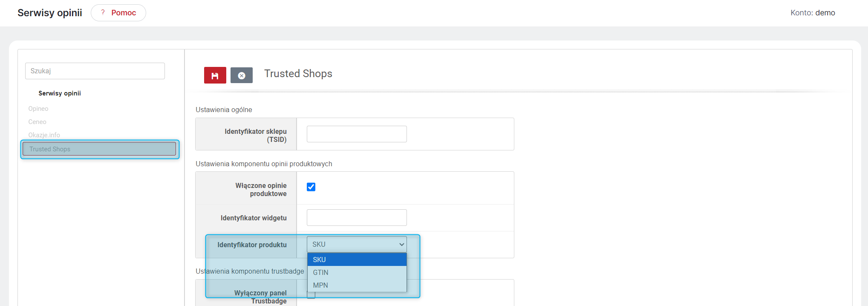Pick MPN from the dropdown list
The height and width of the screenshot is (306, 868).
click(357, 285)
